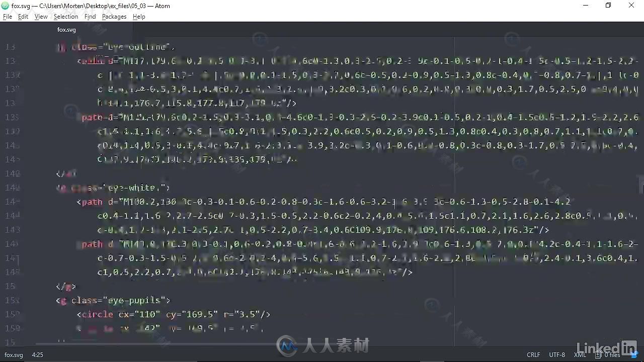Minimize the Atom window

[x=586, y=6]
